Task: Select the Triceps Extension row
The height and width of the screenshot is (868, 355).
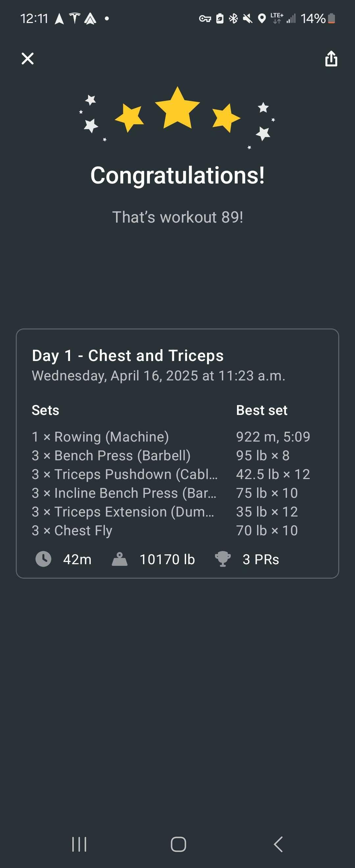Action: click(x=171, y=512)
